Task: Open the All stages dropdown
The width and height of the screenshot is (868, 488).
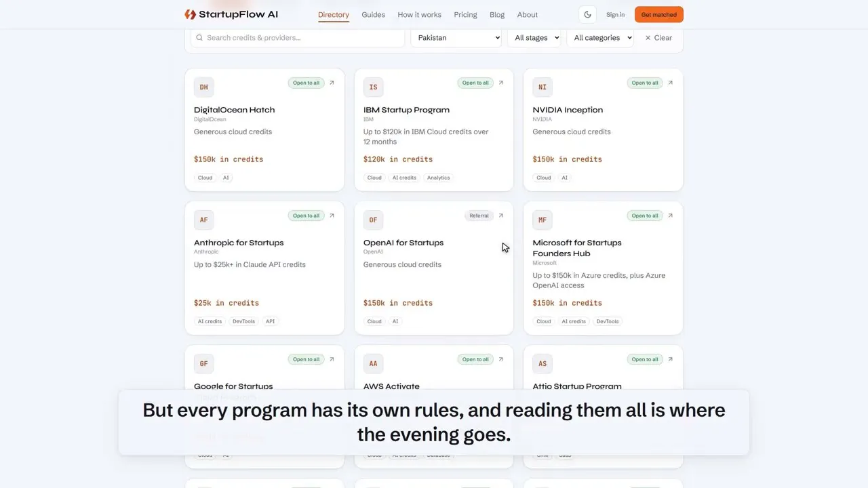Action: point(534,38)
